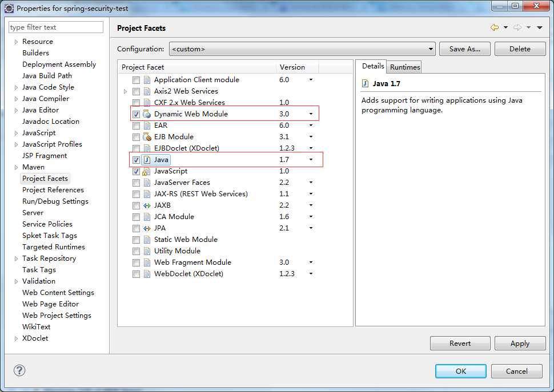Click the forward navigation arrow icon
Viewport: 554px width, 392px height.
[x=517, y=27]
